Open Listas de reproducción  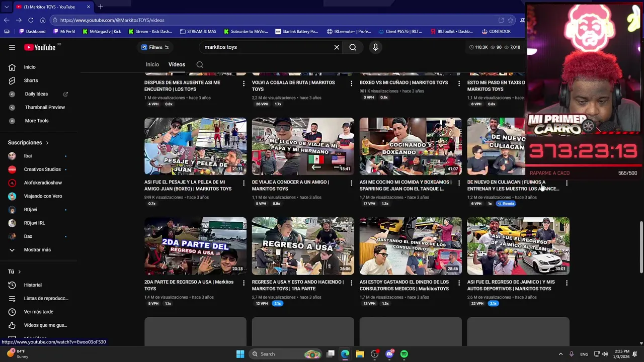point(46,299)
